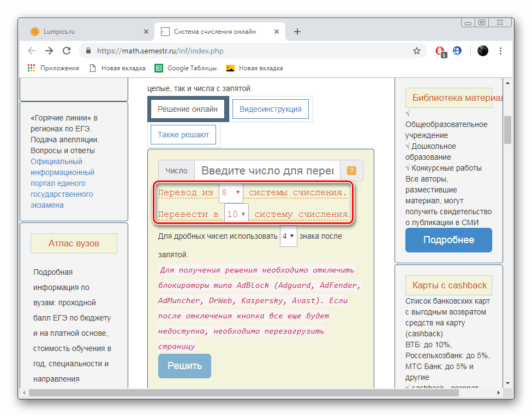The image size is (532, 417).
Task: Select the Система счисления онлайн tab
Action: pos(219,32)
